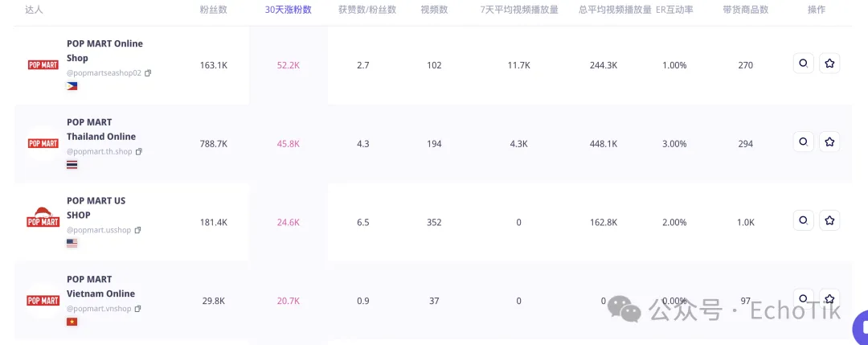Click the 达人 column header

35,10
